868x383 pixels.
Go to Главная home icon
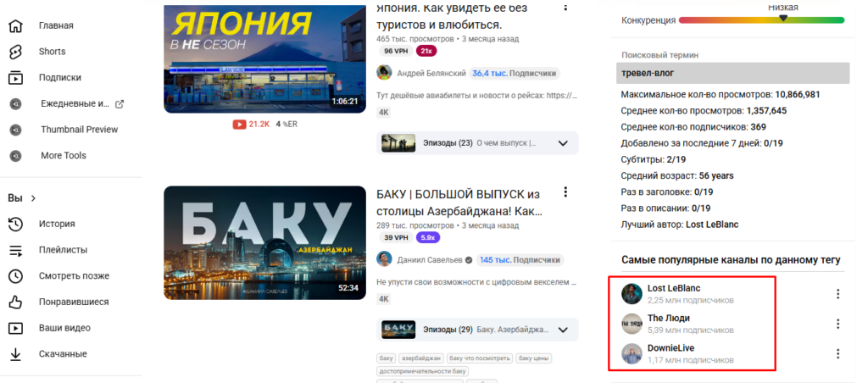[x=16, y=25]
